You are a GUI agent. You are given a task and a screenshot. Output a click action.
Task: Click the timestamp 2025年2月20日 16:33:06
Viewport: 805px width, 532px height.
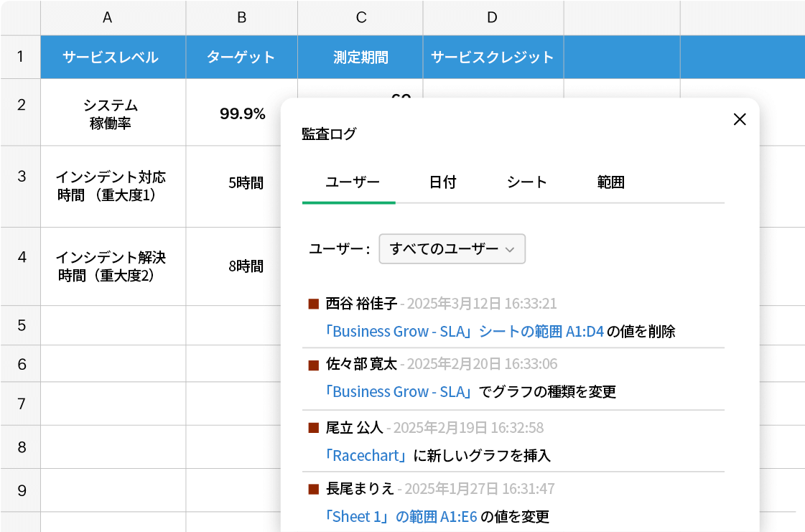pyautogui.click(x=482, y=364)
